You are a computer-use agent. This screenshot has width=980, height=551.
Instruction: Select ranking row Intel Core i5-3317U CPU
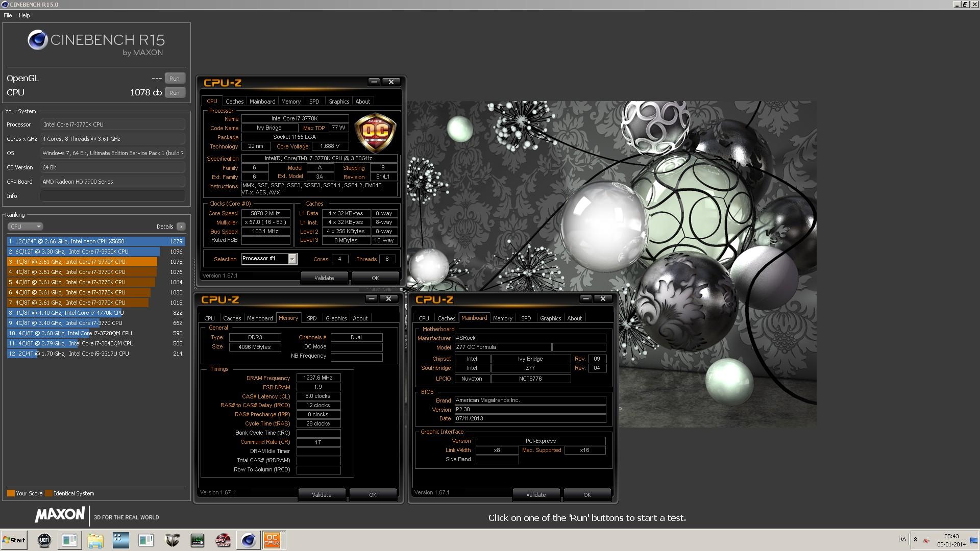[x=96, y=354]
